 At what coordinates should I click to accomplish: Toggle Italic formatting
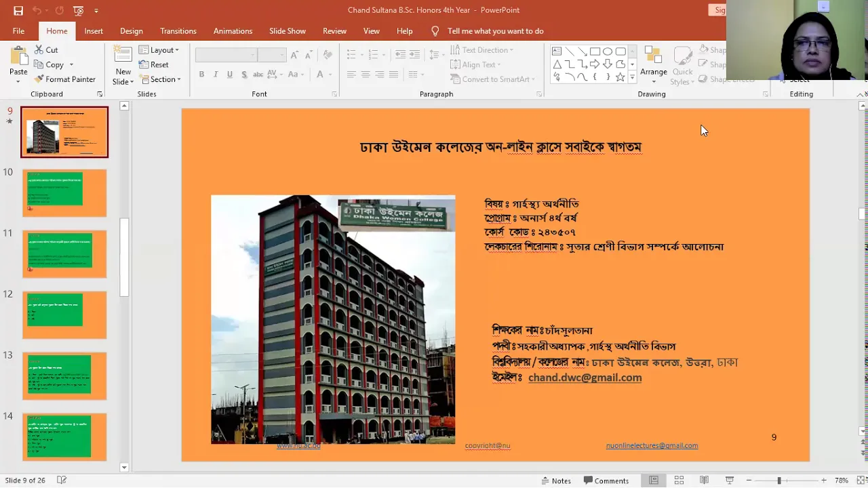pyautogui.click(x=216, y=75)
